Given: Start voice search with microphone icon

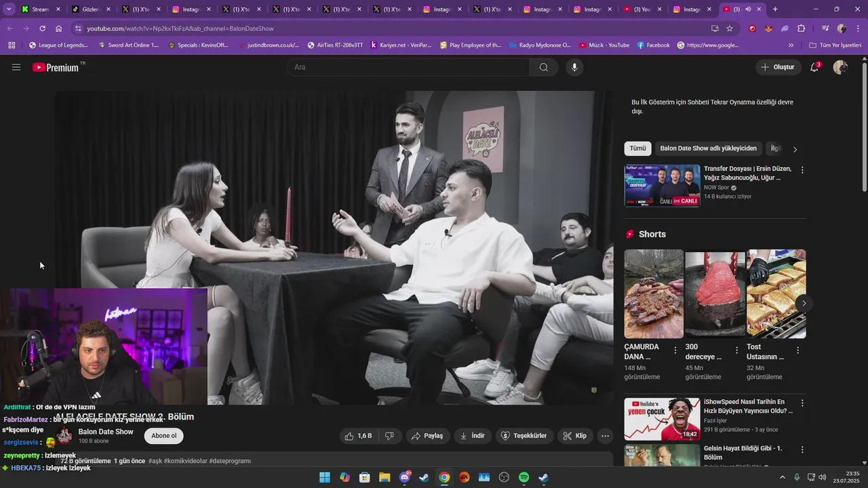Looking at the screenshot, I should point(574,67).
